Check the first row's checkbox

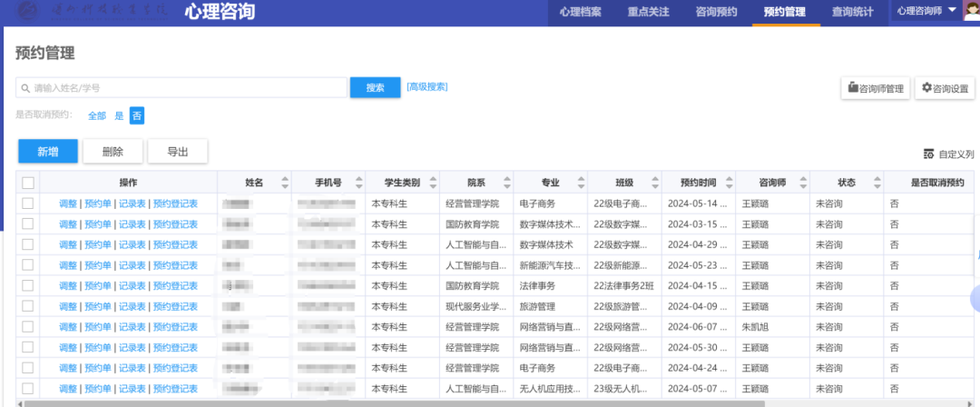(x=28, y=203)
